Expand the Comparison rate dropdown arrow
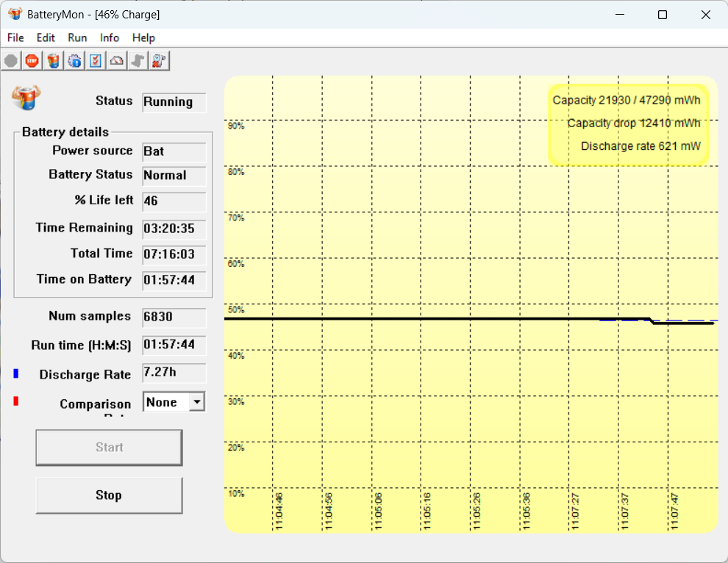 (x=197, y=402)
